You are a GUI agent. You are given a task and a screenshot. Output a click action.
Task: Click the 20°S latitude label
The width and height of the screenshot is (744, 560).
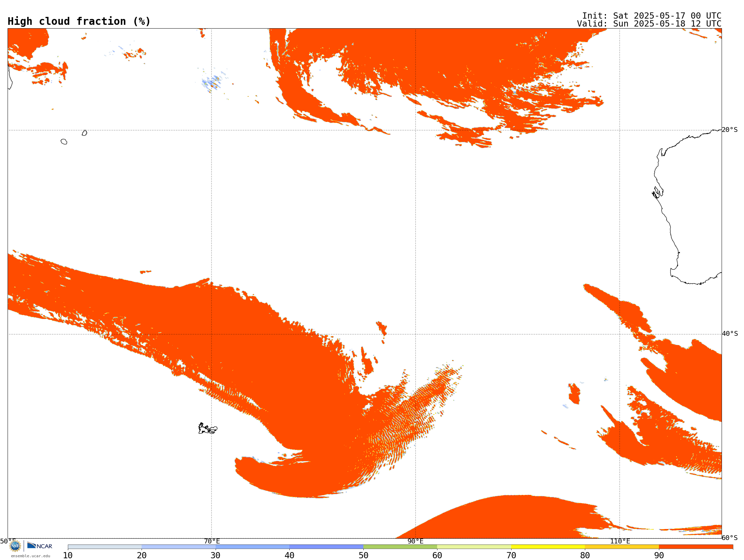pos(730,130)
